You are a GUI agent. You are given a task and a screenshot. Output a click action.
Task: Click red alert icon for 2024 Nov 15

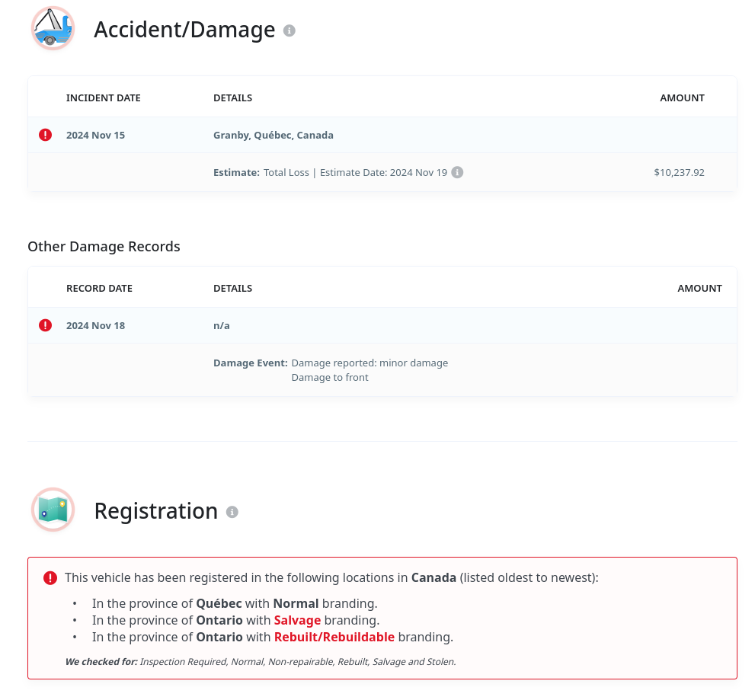[x=46, y=135]
